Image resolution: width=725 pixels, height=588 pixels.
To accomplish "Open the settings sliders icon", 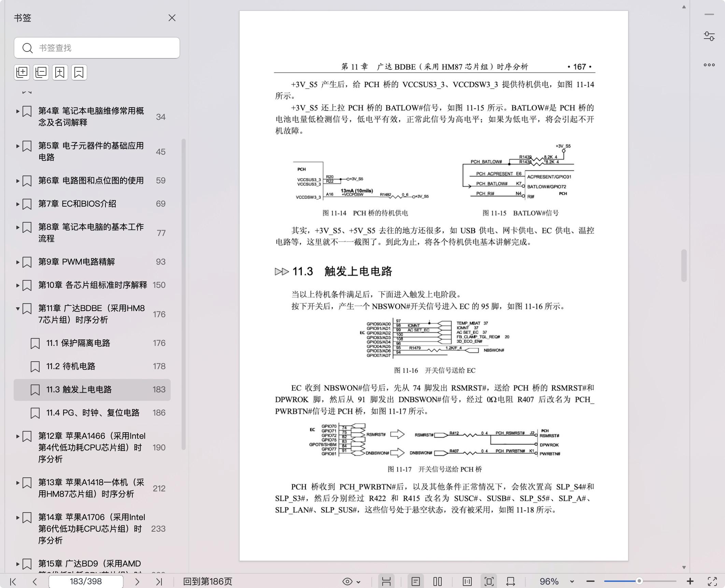I will tap(709, 36).
